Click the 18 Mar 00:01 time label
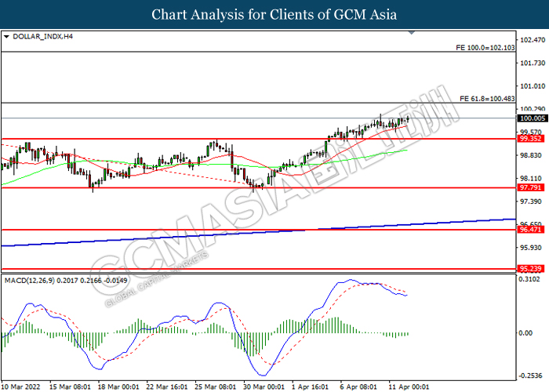Image resolution: width=549 pixels, height=392 pixels. 118,387
